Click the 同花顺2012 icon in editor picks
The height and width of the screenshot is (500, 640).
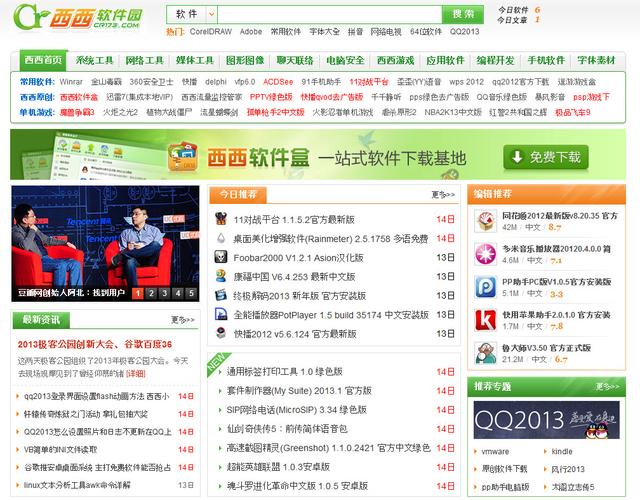(484, 221)
